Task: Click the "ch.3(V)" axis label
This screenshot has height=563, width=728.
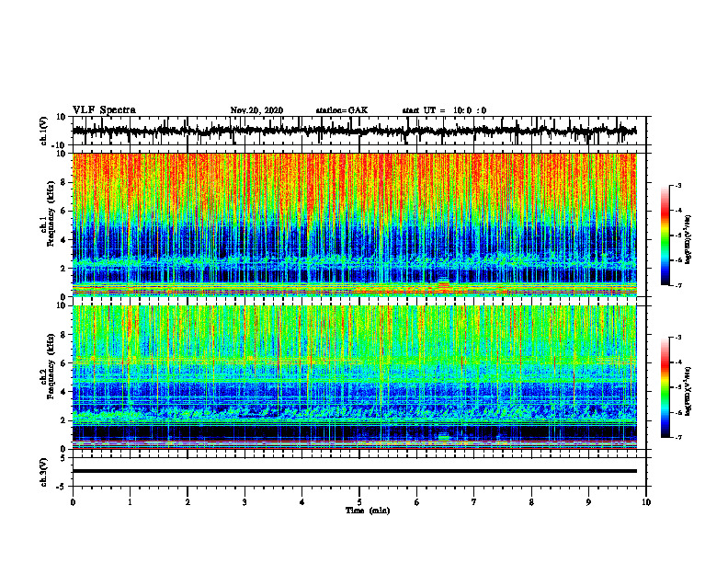Action: click(44, 472)
